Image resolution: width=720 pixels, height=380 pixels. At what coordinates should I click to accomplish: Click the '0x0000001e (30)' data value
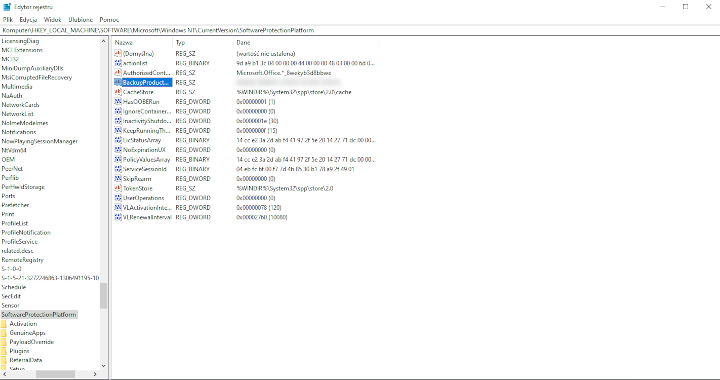(x=257, y=121)
